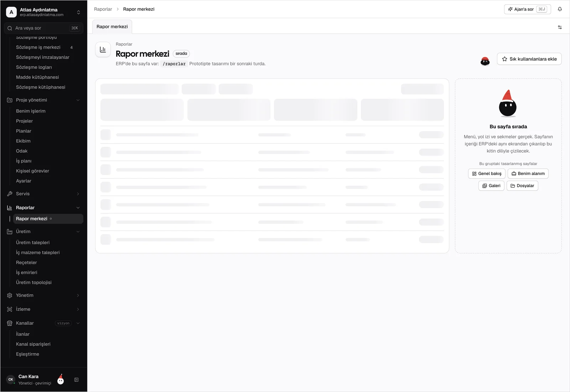Click the Proje yönetimi folder icon
Viewport: 570px width, 392px height.
point(10,100)
